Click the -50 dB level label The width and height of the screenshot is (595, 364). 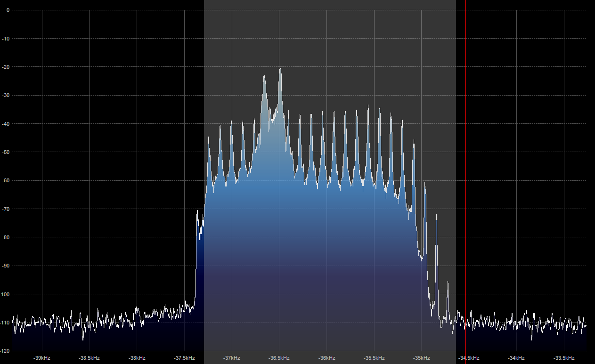(5, 152)
